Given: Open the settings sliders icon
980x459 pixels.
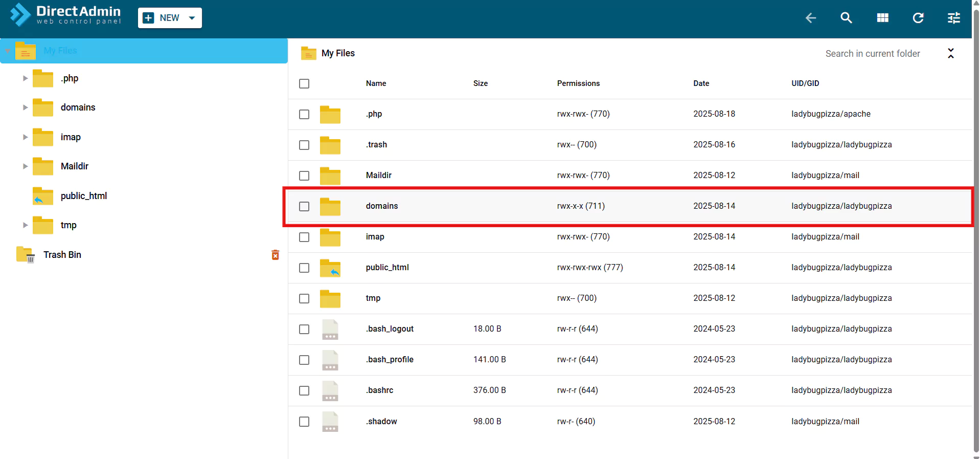Looking at the screenshot, I should point(954,18).
